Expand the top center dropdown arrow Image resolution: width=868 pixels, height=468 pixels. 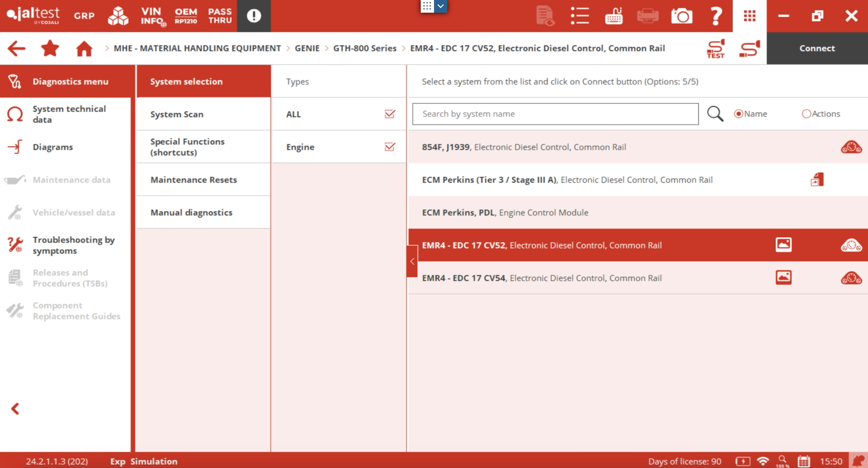pos(440,6)
